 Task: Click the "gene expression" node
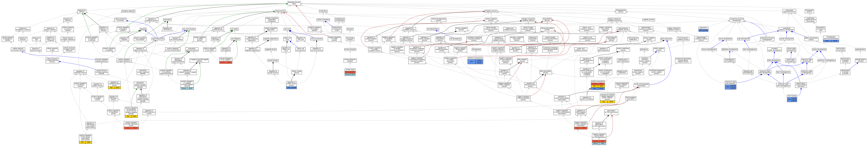(x=666, y=39)
